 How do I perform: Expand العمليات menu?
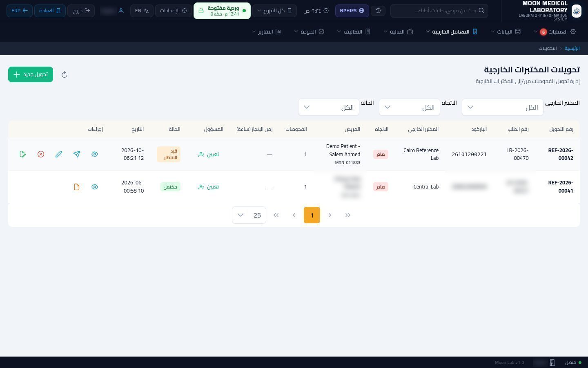coord(555,31)
